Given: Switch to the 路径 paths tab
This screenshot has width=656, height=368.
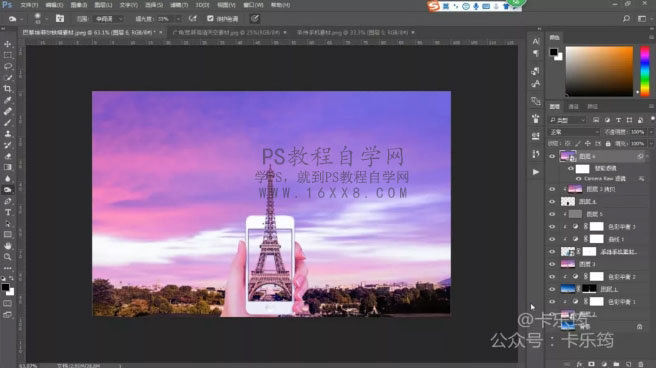Looking at the screenshot, I should pos(592,107).
